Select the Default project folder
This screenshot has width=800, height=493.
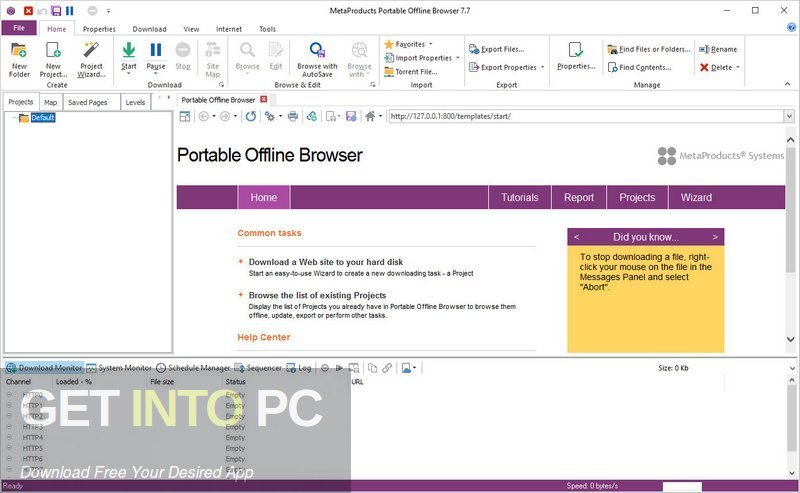[x=43, y=117]
